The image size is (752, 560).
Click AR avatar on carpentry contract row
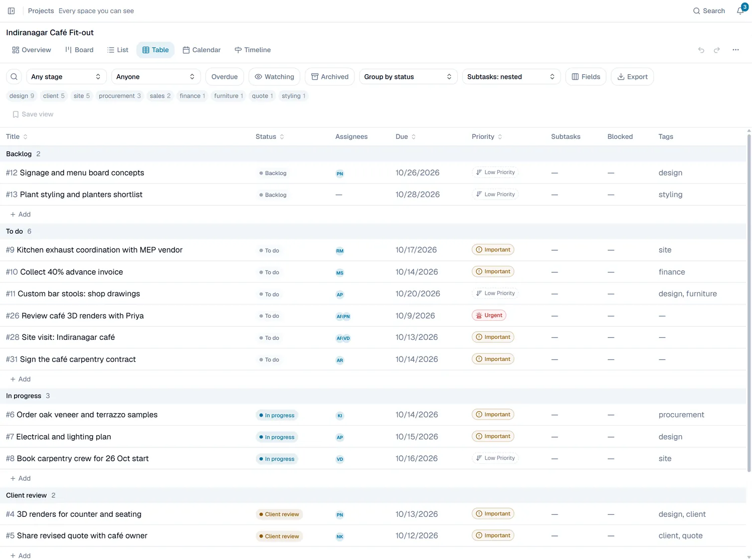click(x=340, y=360)
